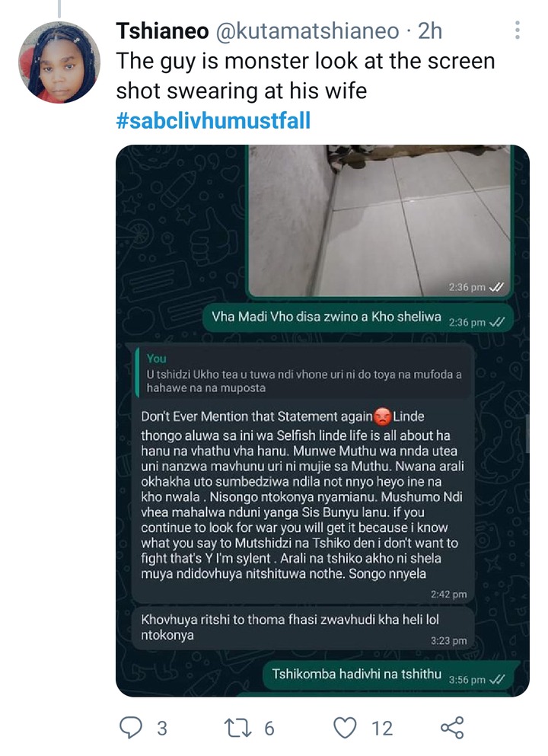Click the like count 12

point(382,728)
